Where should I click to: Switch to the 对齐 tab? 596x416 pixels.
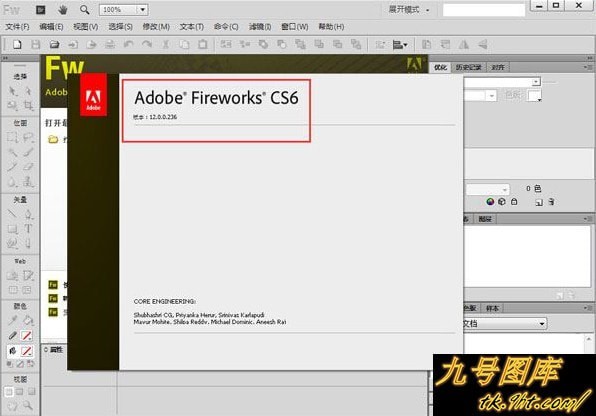pos(498,67)
